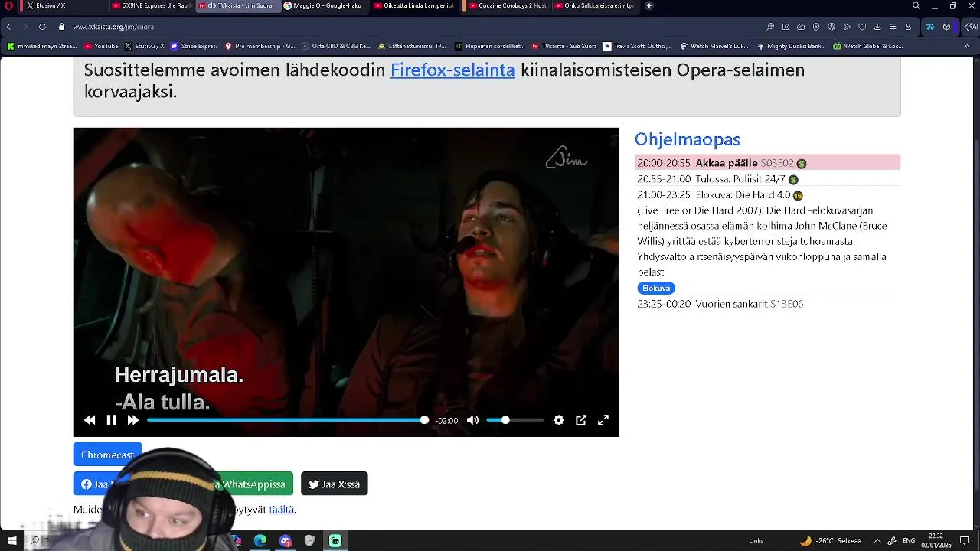
Task: Go back in browser history
Action: [x=8, y=27]
